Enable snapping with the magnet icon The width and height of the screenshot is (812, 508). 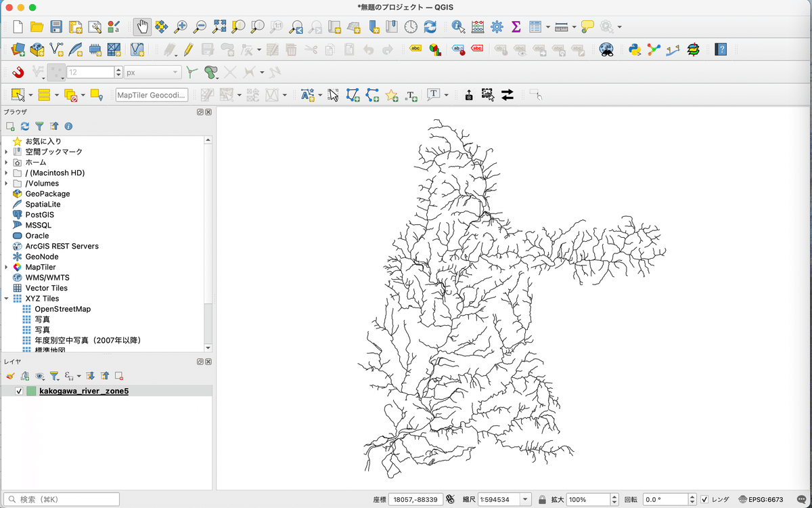(x=18, y=72)
